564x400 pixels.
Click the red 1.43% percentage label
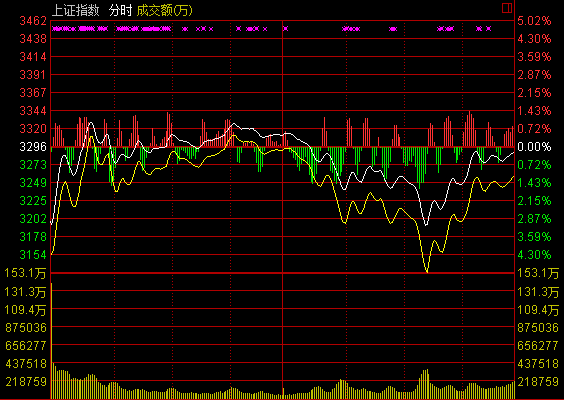pyautogui.click(x=534, y=111)
